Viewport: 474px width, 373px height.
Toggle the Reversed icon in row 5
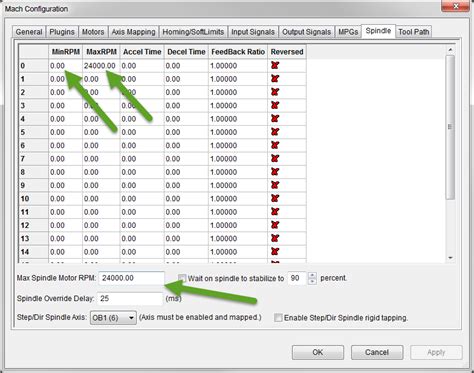coord(275,132)
